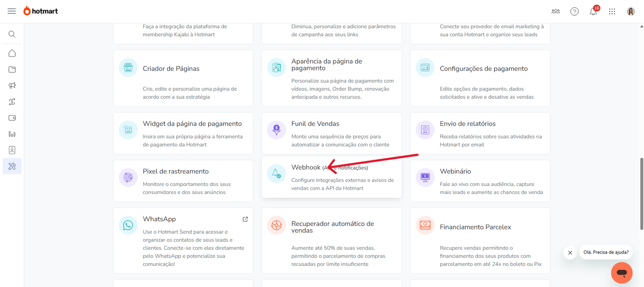
Task: Click the Aparência da página de pagamento icon
Action: pyautogui.click(x=277, y=67)
